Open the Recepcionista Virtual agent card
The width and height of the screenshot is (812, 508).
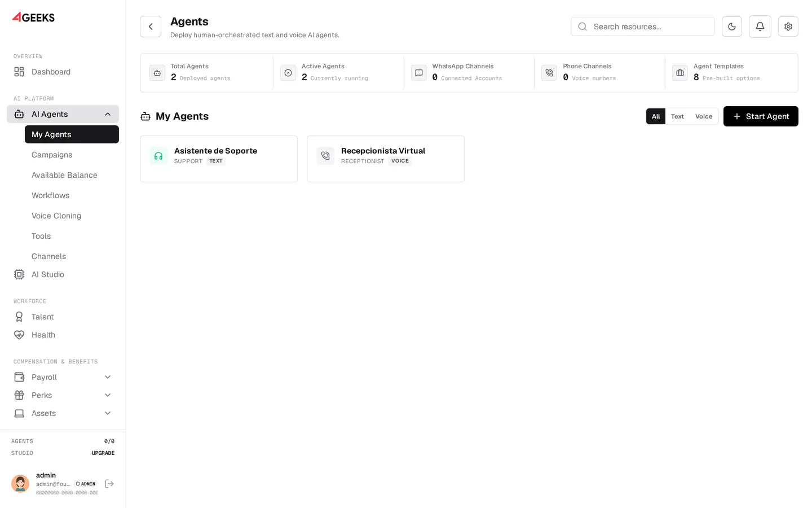(x=386, y=159)
